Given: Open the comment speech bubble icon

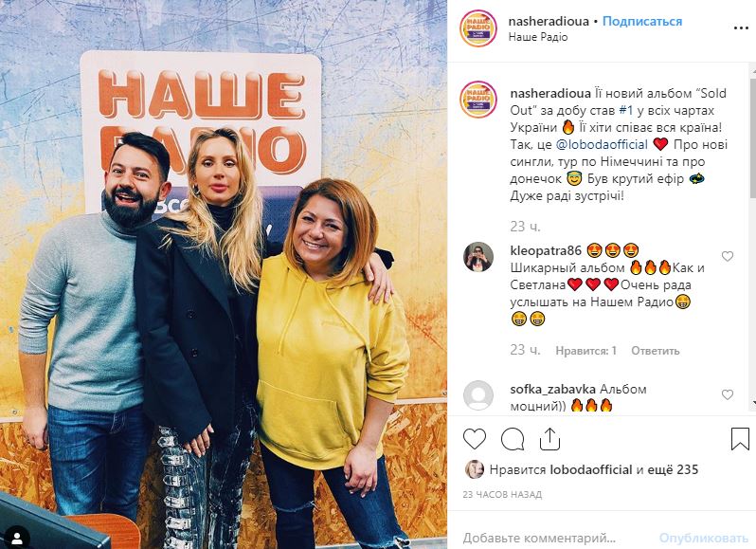Looking at the screenshot, I should pyautogui.click(x=513, y=439).
